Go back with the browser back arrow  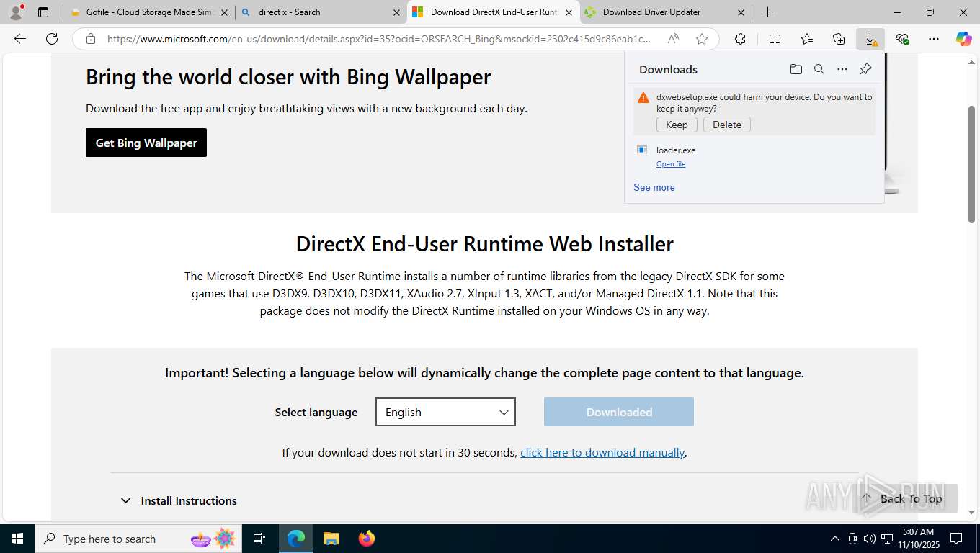point(20,39)
